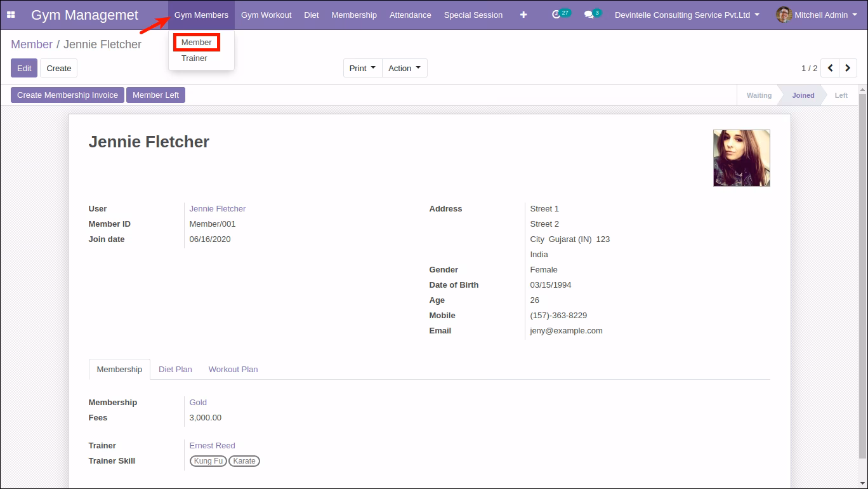
Task: Switch to the Diet Plan tab
Action: point(175,369)
